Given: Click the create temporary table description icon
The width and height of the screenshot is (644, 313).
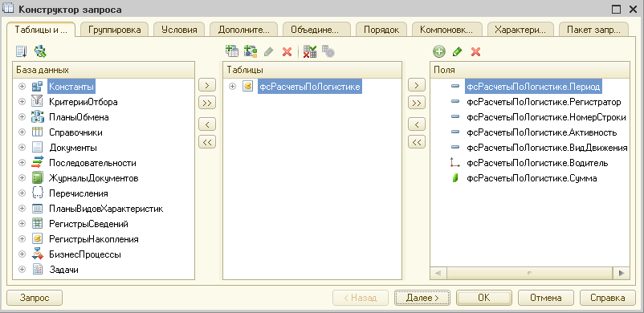Looking at the screenshot, I should point(250,51).
